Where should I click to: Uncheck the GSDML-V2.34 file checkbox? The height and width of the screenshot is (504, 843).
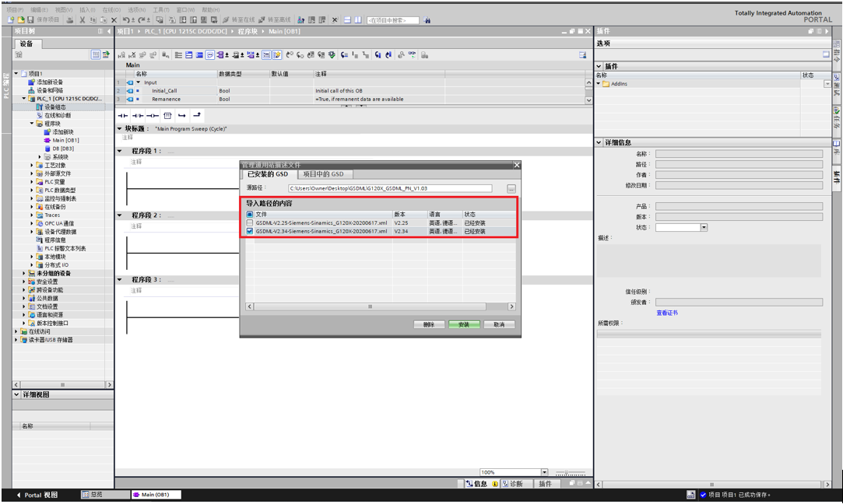coord(249,231)
